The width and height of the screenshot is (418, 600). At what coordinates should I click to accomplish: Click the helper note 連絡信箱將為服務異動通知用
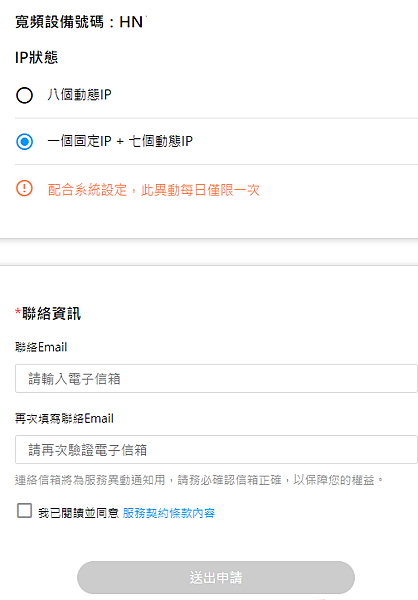point(90,480)
